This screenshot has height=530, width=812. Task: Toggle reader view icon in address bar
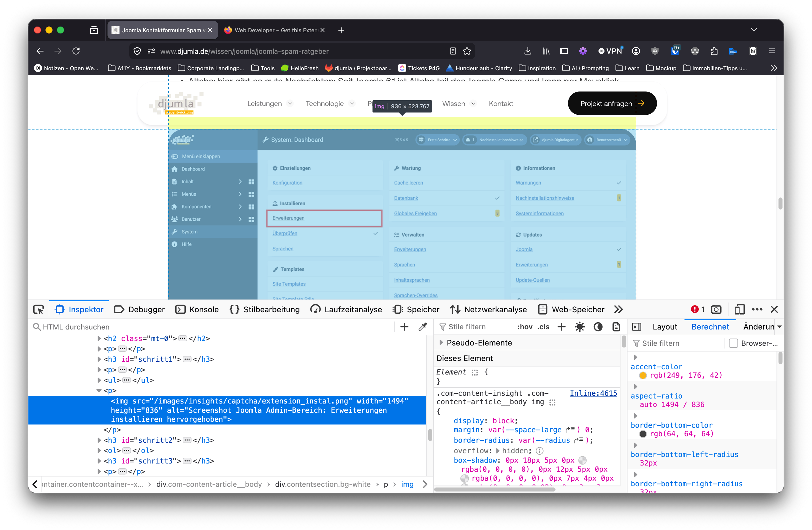pos(453,51)
